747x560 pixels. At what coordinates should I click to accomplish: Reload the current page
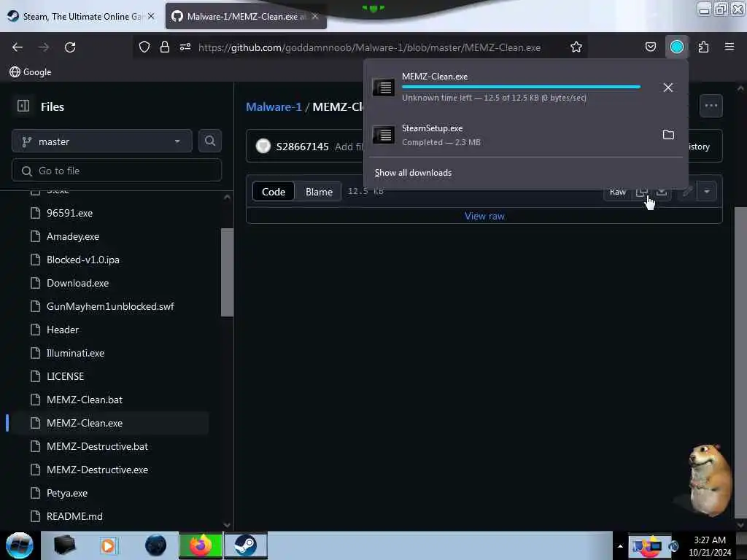point(70,47)
